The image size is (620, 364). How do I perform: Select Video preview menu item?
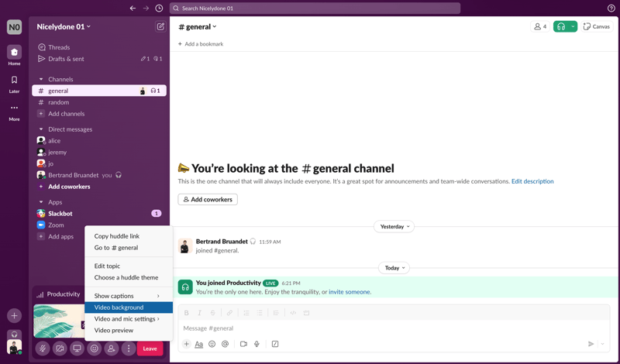click(x=129, y=330)
